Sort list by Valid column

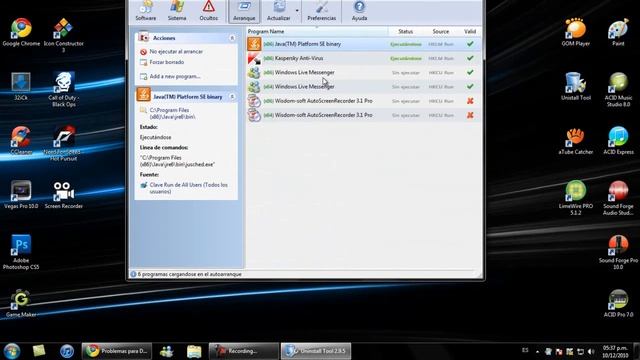click(x=470, y=31)
